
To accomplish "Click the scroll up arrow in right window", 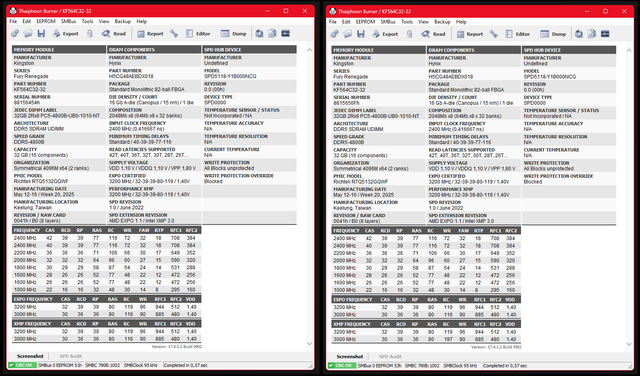I will [x=629, y=50].
